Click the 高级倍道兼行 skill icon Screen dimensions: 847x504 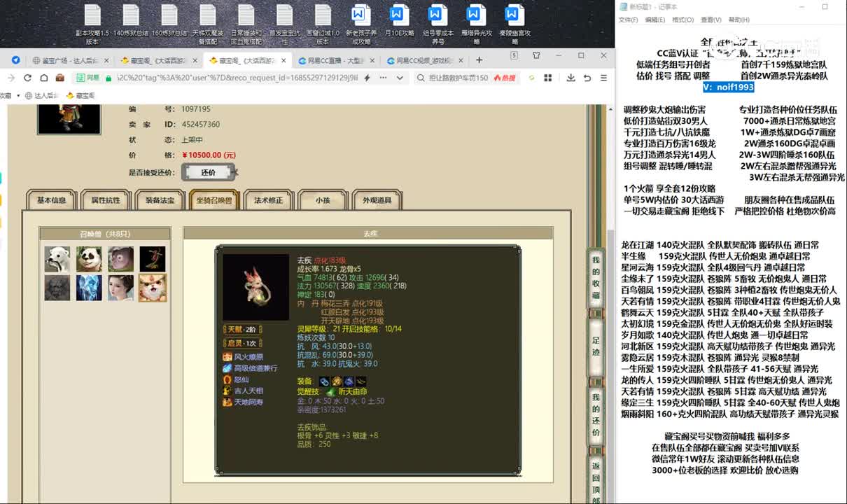coord(227,368)
